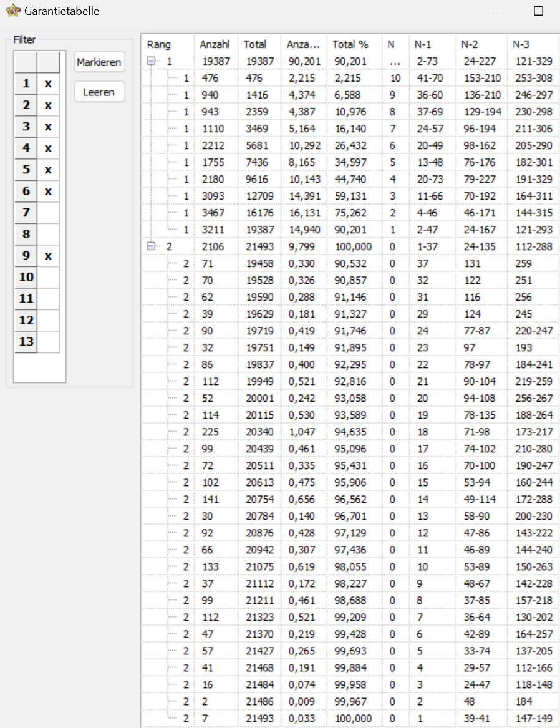Image resolution: width=560 pixels, height=728 pixels.
Task: Select filter row header 12
Action: [26, 320]
